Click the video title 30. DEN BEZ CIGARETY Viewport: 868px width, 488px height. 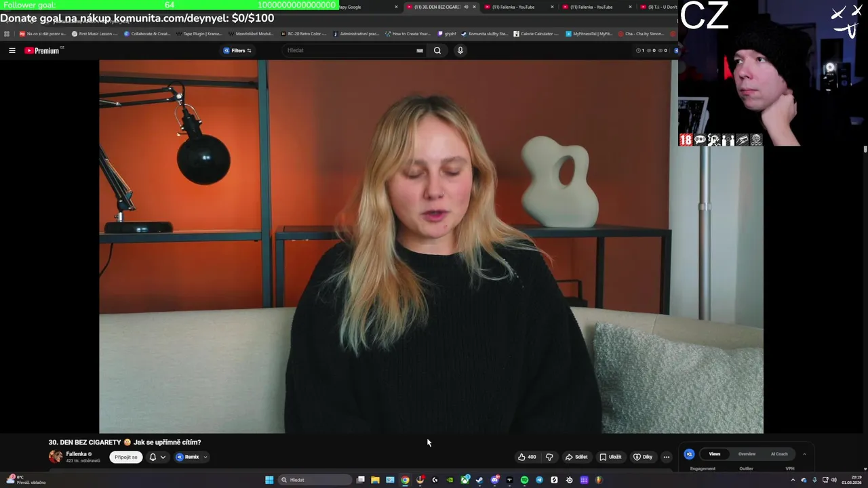(124, 442)
